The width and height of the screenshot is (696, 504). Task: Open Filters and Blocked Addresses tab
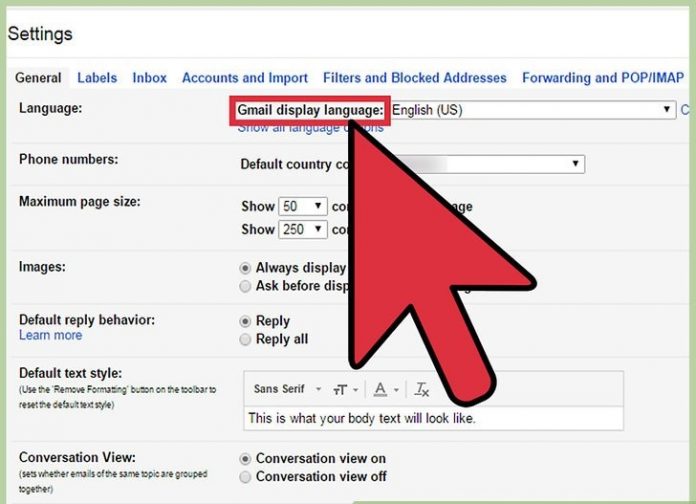(x=414, y=78)
